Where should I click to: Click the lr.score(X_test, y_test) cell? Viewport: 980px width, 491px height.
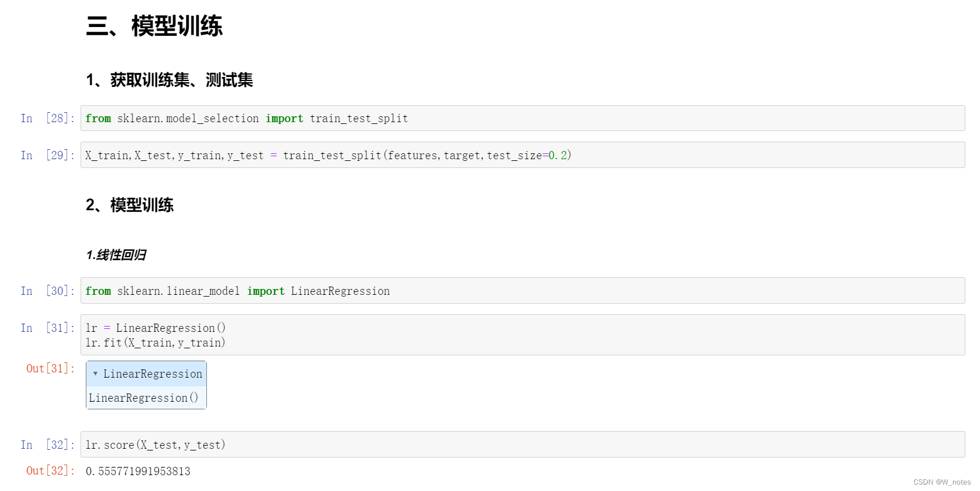coord(523,445)
